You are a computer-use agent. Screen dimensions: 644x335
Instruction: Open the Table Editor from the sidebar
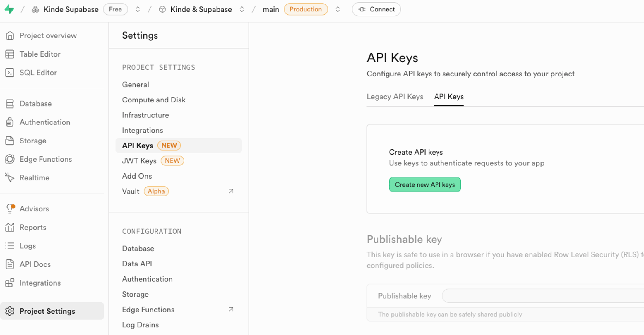(x=40, y=54)
